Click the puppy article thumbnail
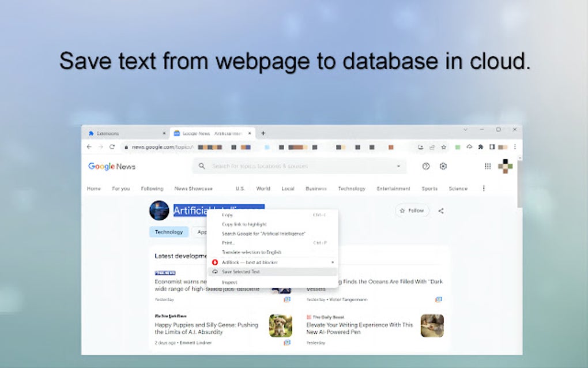The height and width of the screenshot is (368, 588). (281, 326)
